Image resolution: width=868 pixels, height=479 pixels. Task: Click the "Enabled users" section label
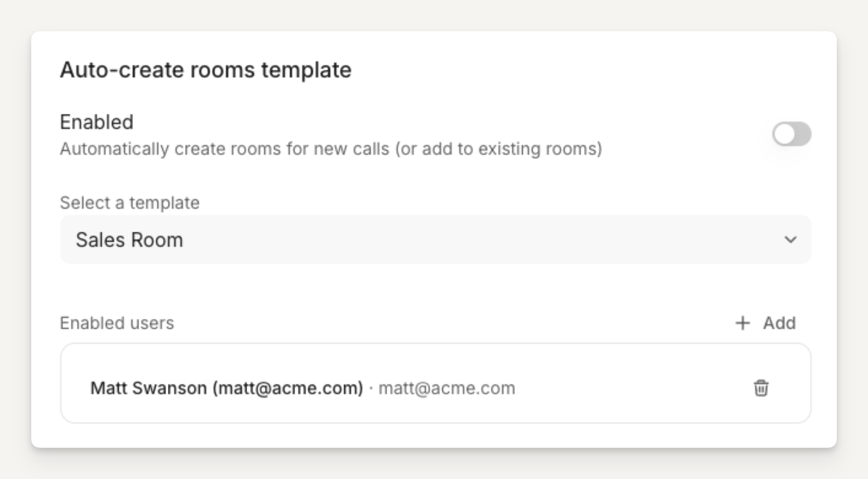click(x=117, y=323)
